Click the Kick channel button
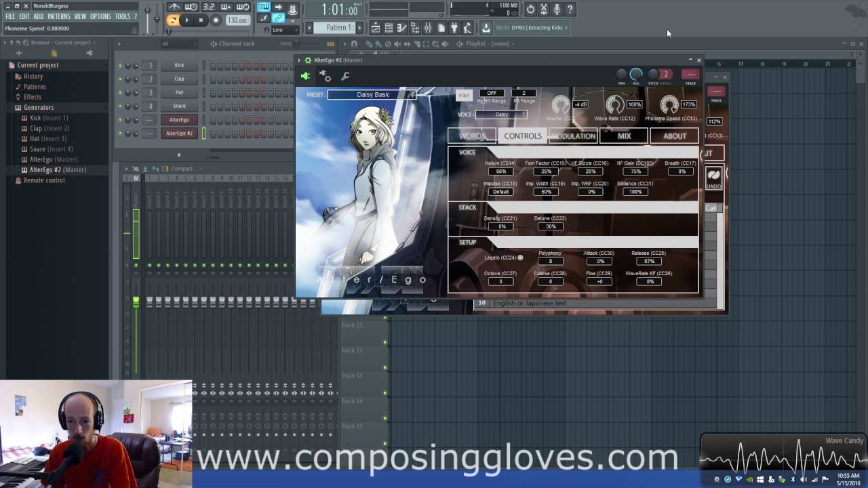 pos(179,65)
